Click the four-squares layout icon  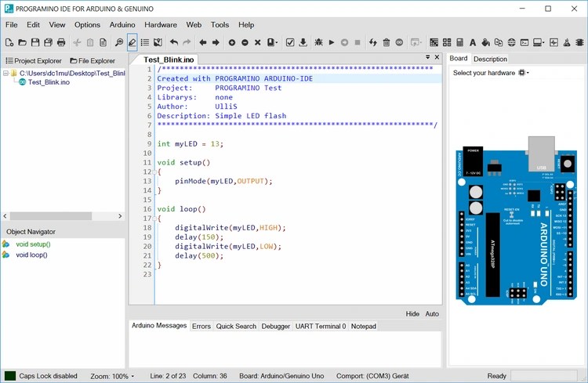(447, 42)
